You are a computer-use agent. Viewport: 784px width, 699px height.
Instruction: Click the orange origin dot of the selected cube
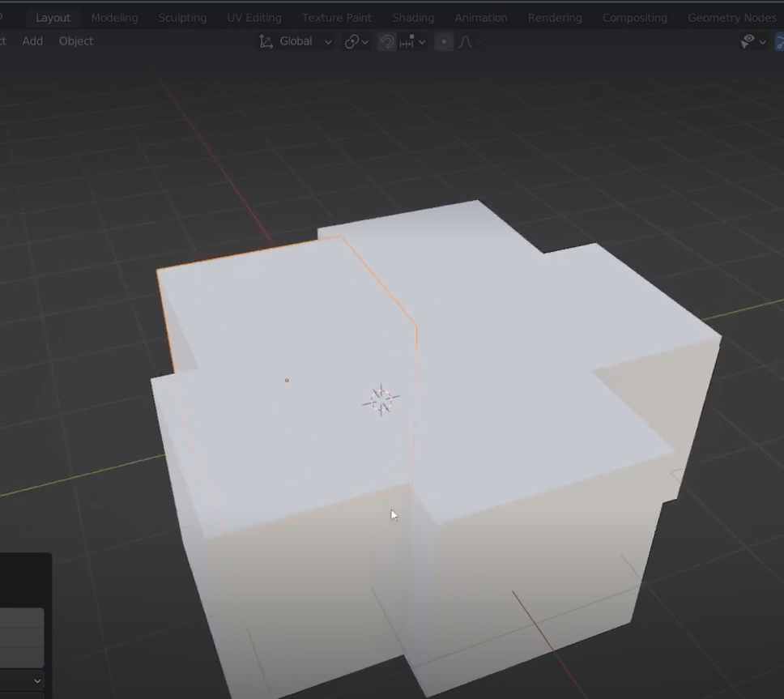click(x=287, y=381)
